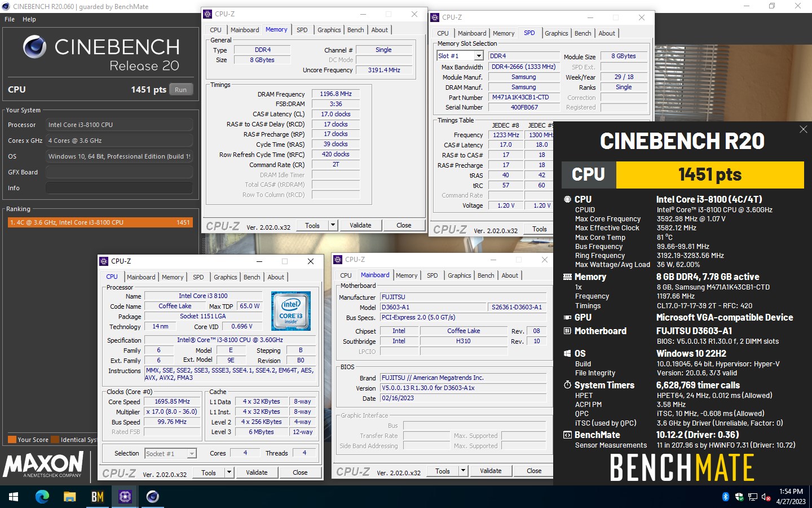The width and height of the screenshot is (812, 508).
Task: Open CPU-Z taskbar icon
Action: coord(125,497)
